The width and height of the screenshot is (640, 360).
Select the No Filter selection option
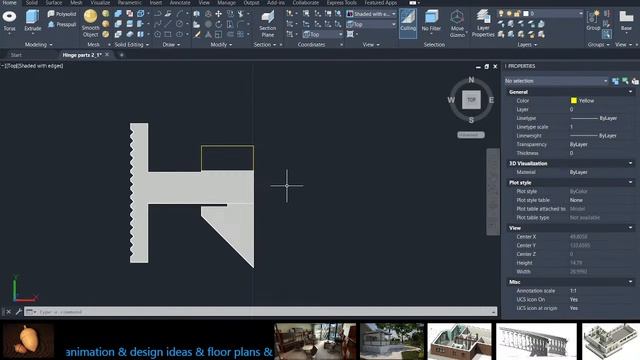point(431,21)
